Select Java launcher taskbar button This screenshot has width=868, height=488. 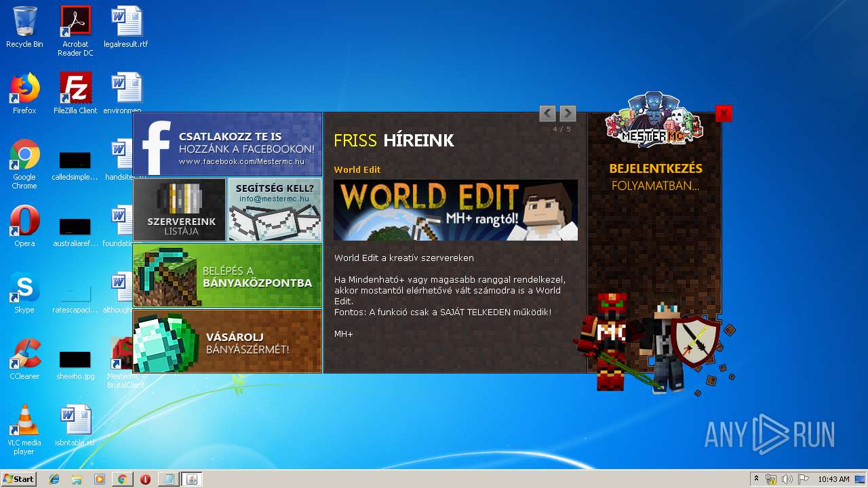[x=192, y=479]
